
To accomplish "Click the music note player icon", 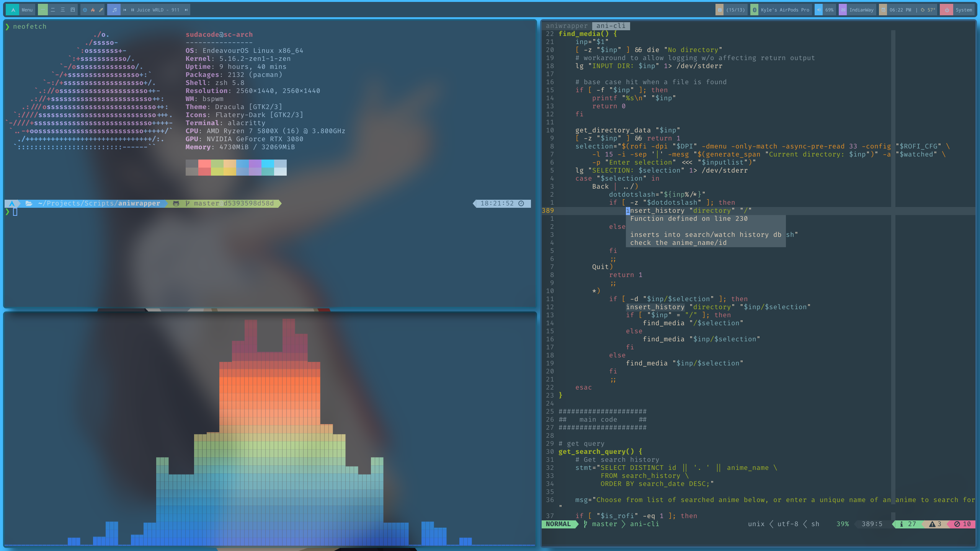I will (x=114, y=10).
